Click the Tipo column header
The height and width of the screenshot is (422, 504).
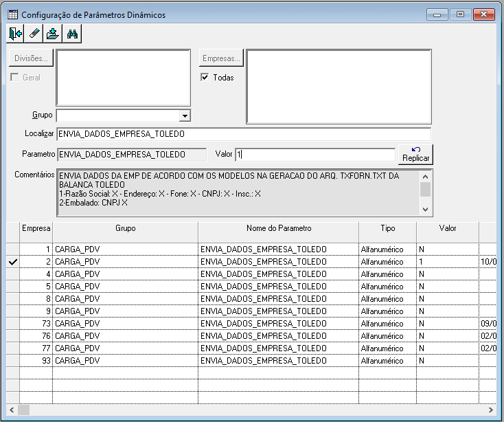click(x=388, y=232)
